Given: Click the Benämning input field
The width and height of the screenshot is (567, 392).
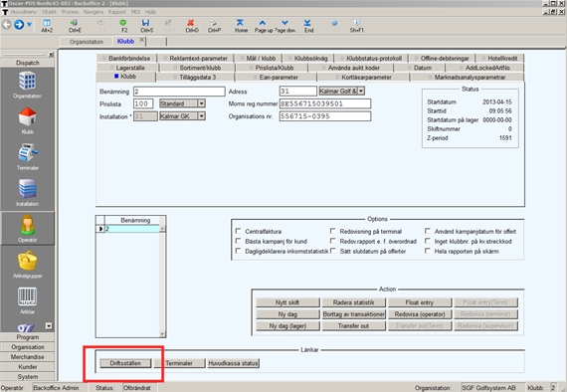Looking at the screenshot, I should pyautogui.click(x=179, y=92).
